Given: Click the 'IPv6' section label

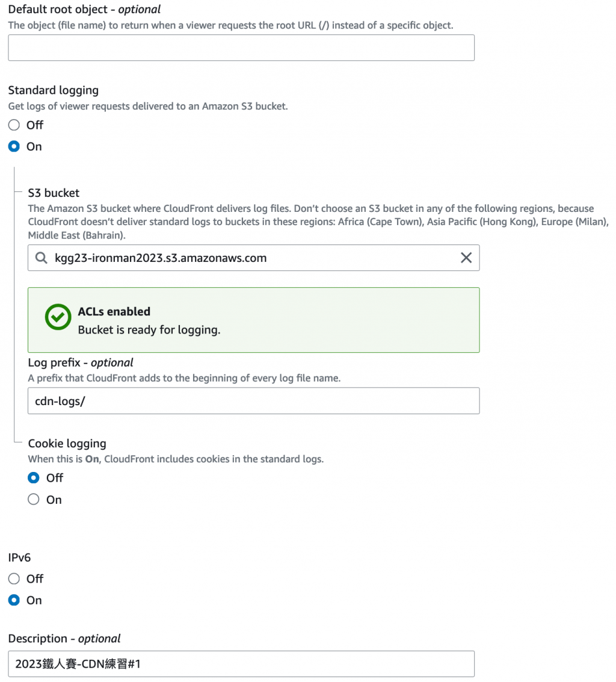Looking at the screenshot, I should click(x=19, y=557).
